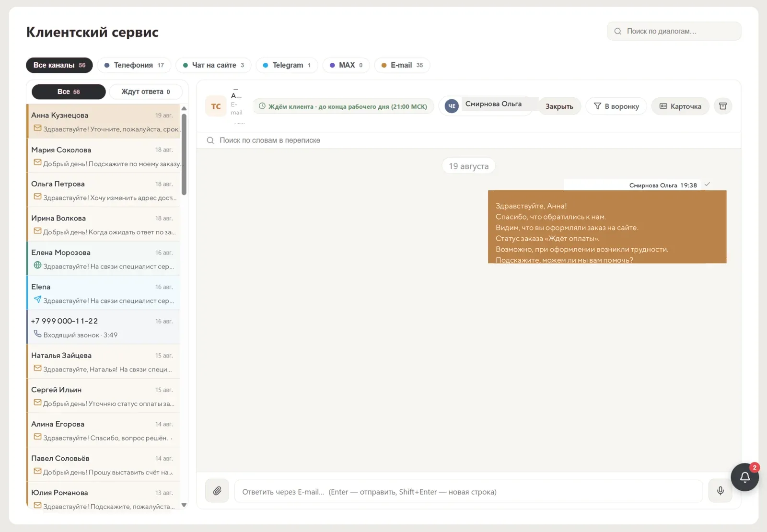The image size is (767, 532).
Task: Open the Карточка client card
Action: [680, 106]
